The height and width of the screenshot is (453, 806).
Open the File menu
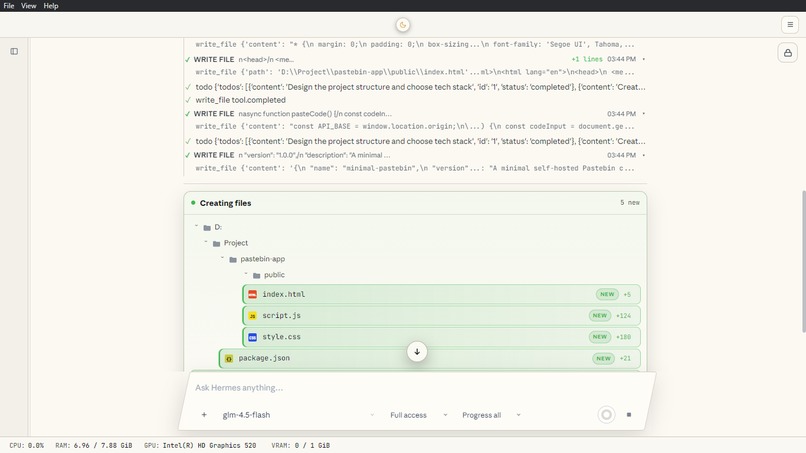(x=9, y=6)
